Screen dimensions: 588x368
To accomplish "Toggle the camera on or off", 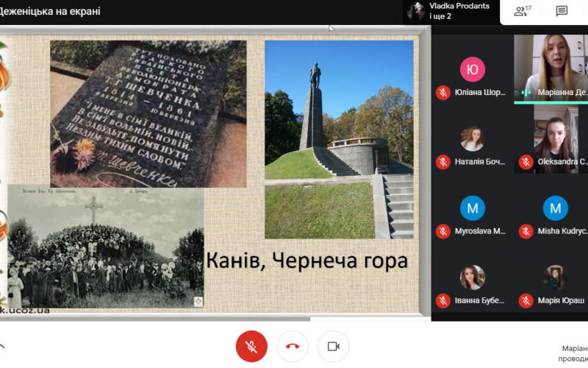I will click(x=333, y=346).
